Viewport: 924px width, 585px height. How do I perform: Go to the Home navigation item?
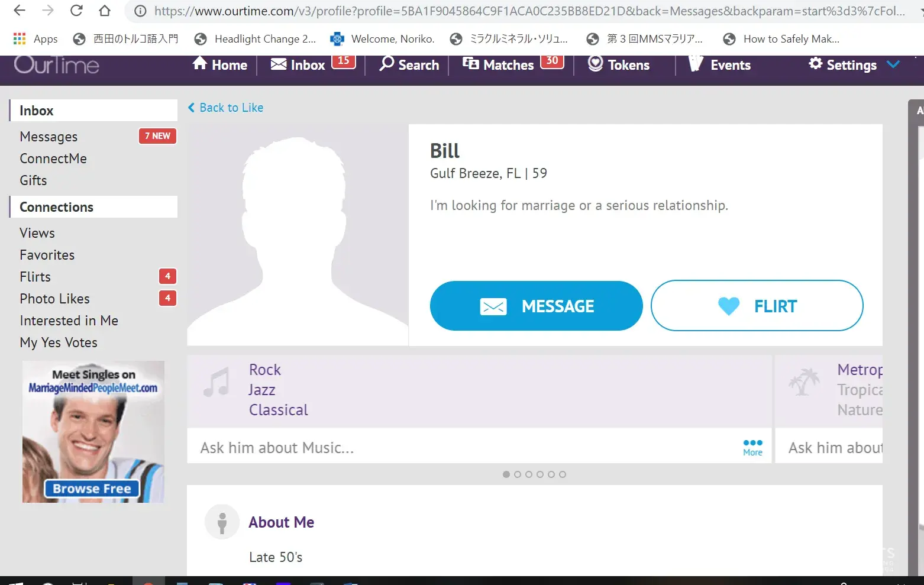[220, 65]
